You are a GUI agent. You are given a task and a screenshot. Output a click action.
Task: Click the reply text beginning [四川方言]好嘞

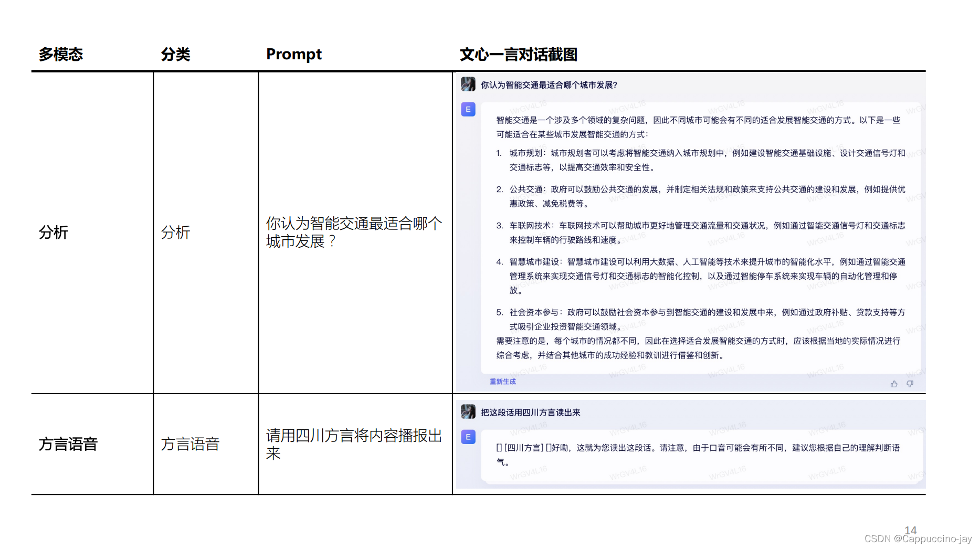pos(699,455)
